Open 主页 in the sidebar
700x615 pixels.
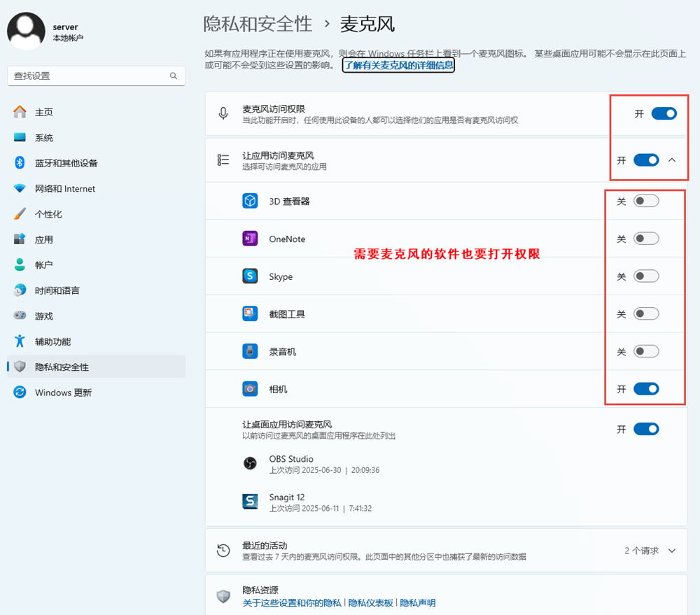[96, 112]
